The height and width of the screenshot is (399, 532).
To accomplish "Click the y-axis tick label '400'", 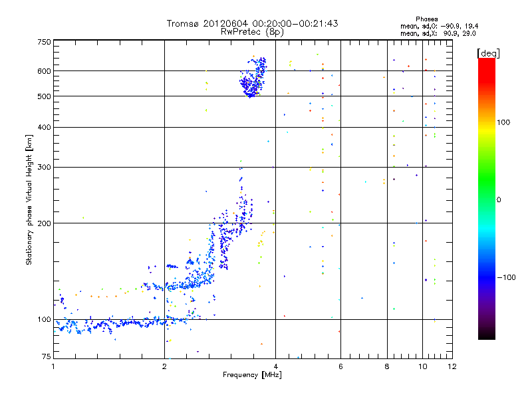I will coord(44,128).
